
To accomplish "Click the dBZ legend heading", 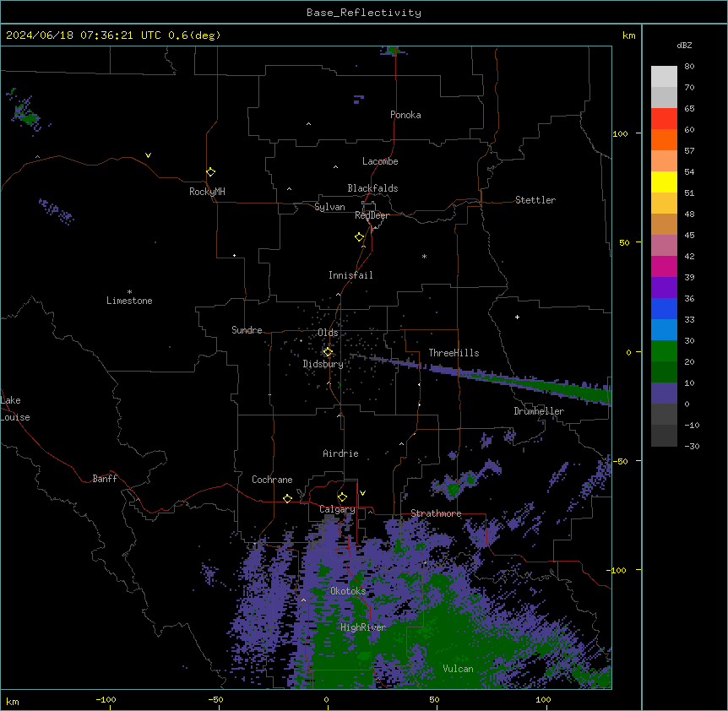I will coord(684,45).
